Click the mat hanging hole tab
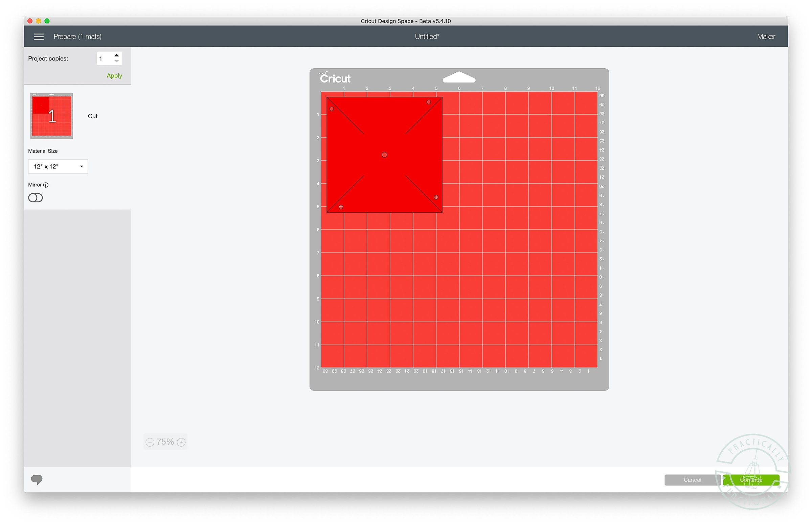Viewport: 812px width, 524px height. tap(458, 77)
